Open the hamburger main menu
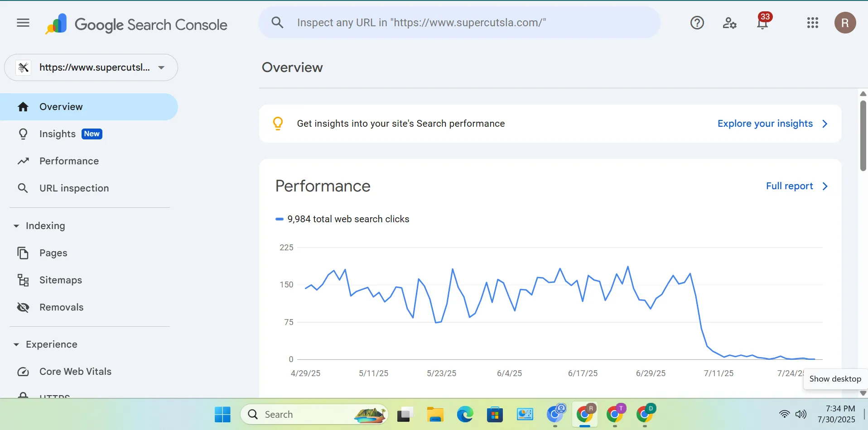 point(23,23)
